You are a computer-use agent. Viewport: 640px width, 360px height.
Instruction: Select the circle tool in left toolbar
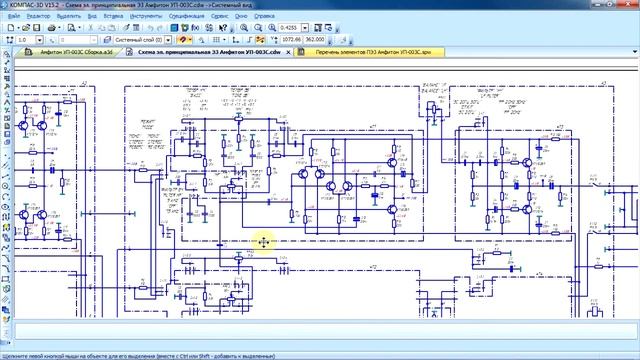(x=6, y=186)
